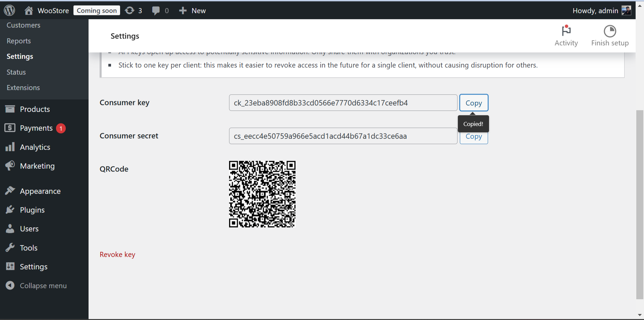Screen dimensions: 644x320
Task: Click the WordPress logo icon
Action: 9,10
